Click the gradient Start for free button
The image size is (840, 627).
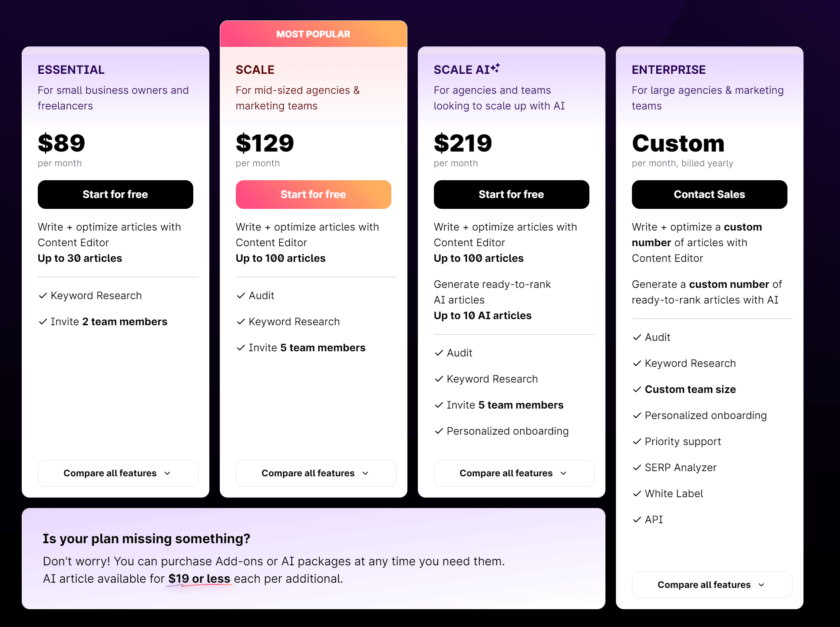[x=313, y=195]
